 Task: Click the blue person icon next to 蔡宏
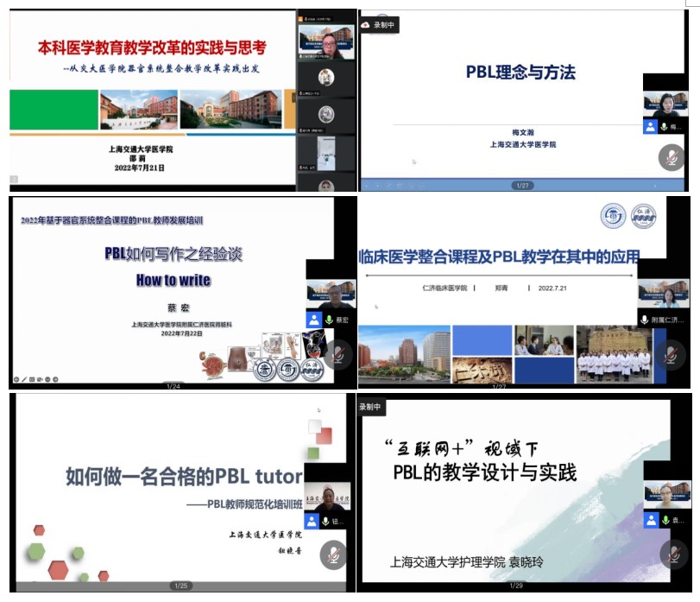[x=313, y=320]
